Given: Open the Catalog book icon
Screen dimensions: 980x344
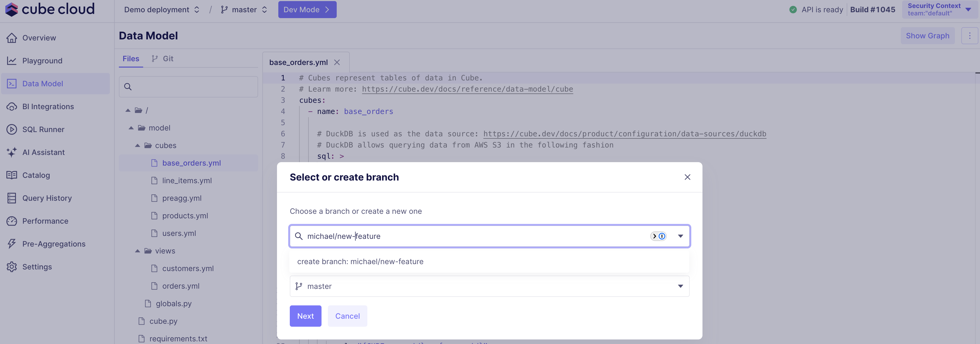Looking at the screenshot, I should (x=12, y=175).
